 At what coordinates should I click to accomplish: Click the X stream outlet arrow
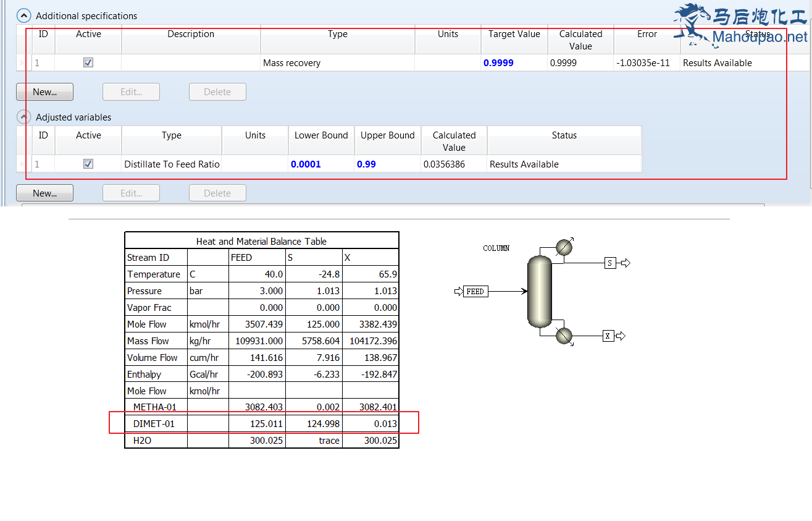pos(621,336)
